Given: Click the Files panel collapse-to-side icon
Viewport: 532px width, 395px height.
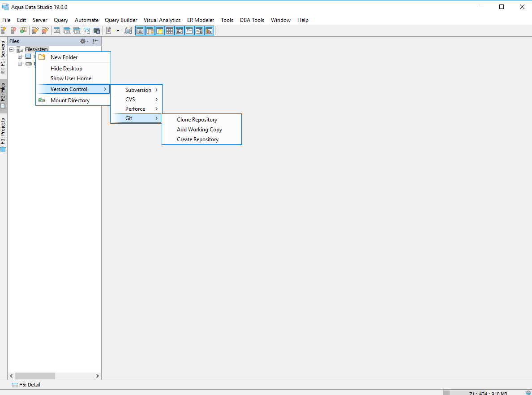Looking at the screenshot, I should [95, 41].
